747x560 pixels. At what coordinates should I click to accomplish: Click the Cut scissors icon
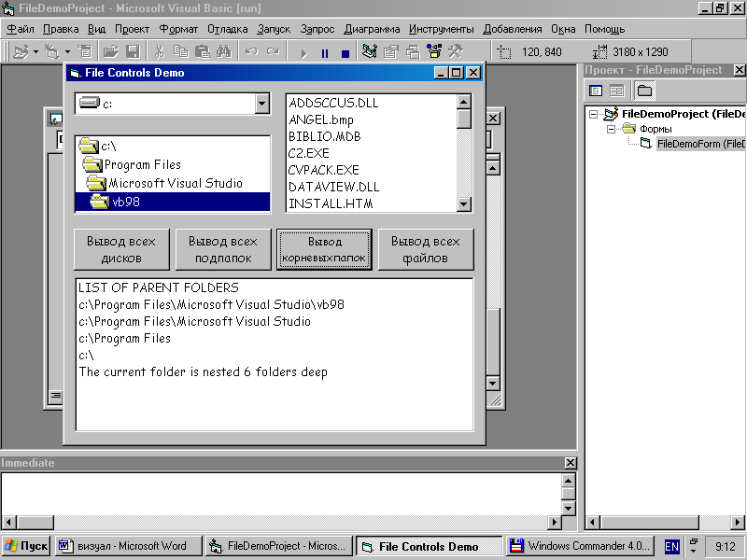click(x=159, y=51)
